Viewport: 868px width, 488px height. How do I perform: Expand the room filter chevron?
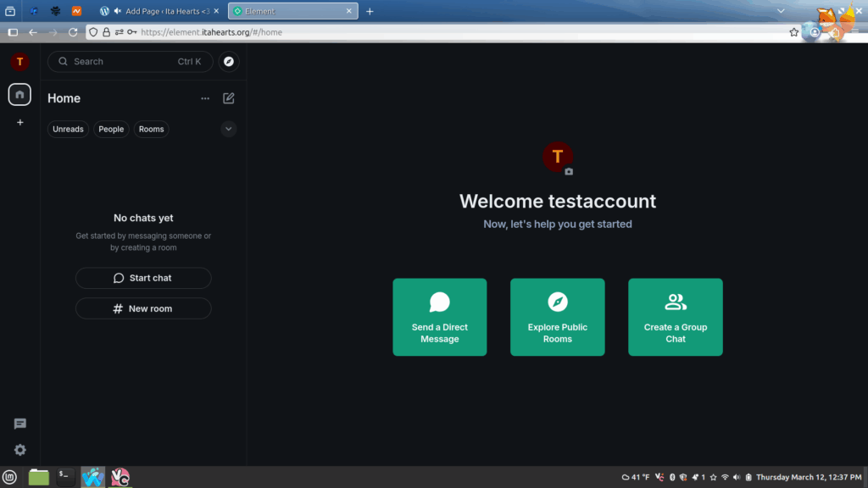point(228,129)
